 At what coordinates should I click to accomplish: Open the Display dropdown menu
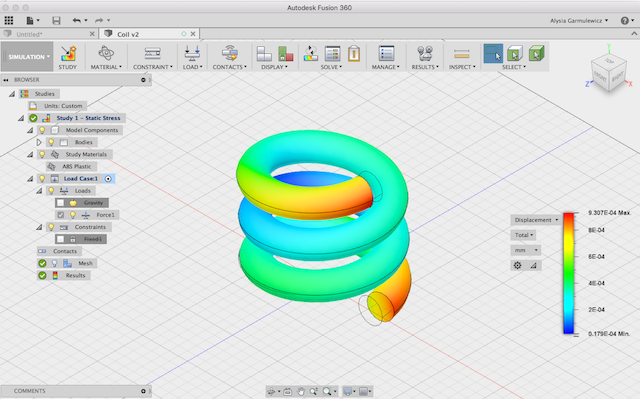[274, 67]
